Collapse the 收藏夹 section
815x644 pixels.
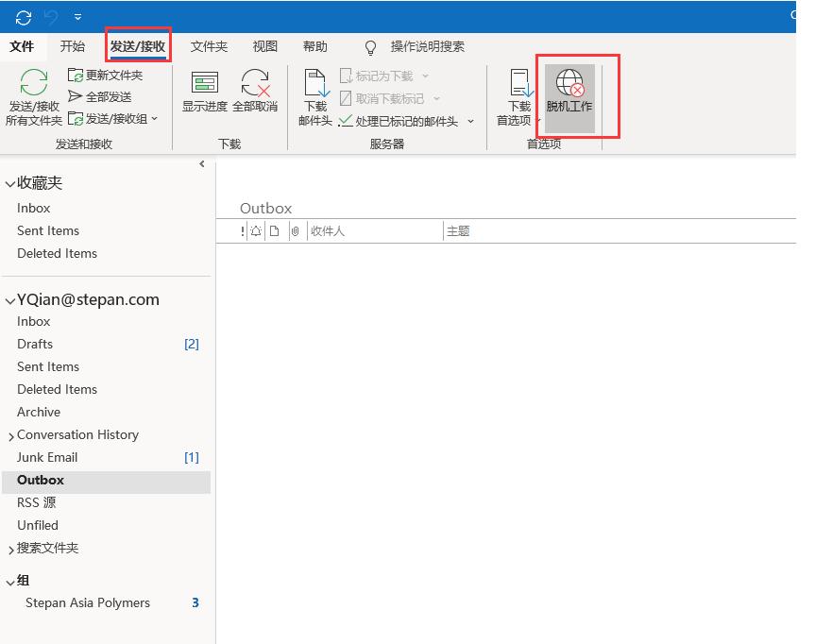(x=8, y=183)
